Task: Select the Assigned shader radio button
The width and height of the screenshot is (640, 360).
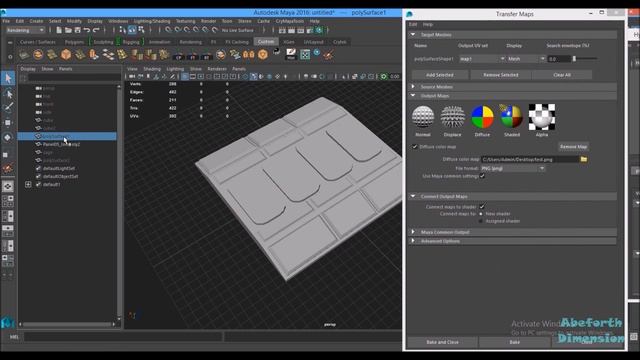Action: pyautogui.click(x=481, y=221)
